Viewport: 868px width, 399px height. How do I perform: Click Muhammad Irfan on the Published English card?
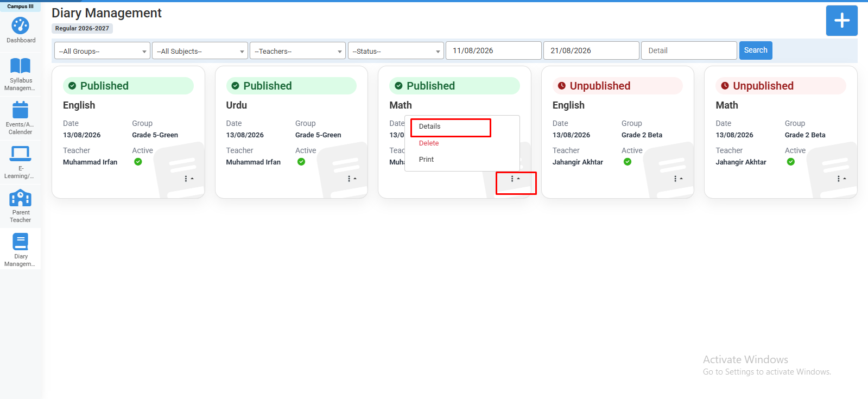pyautogui.click(x=90, y=162)
